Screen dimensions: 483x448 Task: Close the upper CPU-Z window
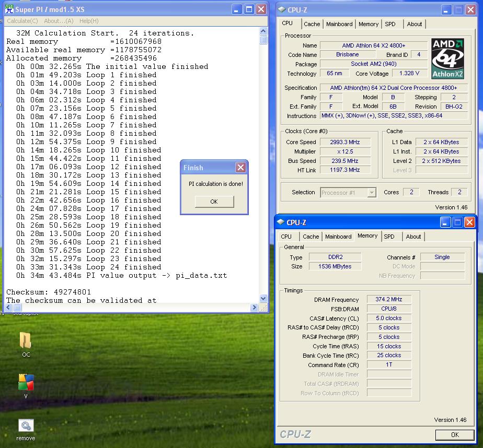click(470, 10)
